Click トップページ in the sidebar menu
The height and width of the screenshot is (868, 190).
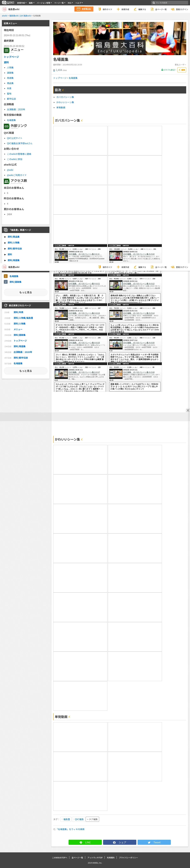click(11, 57)
